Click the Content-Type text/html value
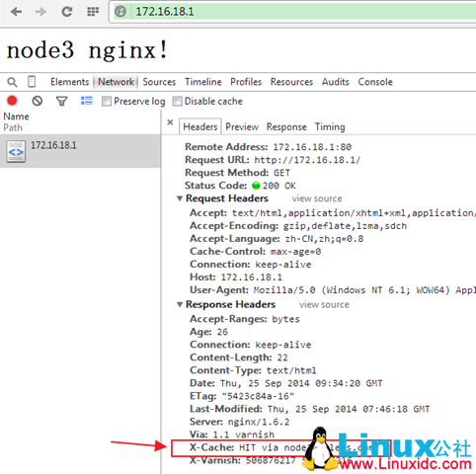 tap(291, 370)
